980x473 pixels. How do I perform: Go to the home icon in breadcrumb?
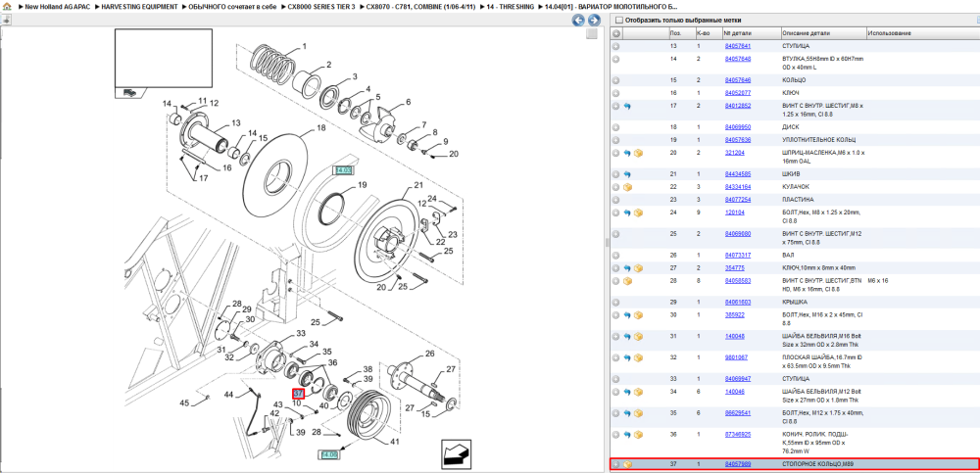click(7, 6)
